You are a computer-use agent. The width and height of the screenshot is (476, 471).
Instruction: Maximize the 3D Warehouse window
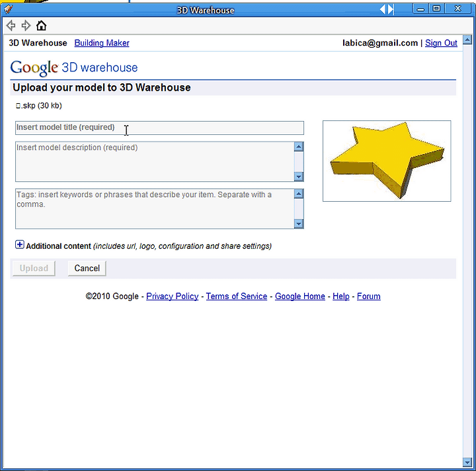click(436, 9)
